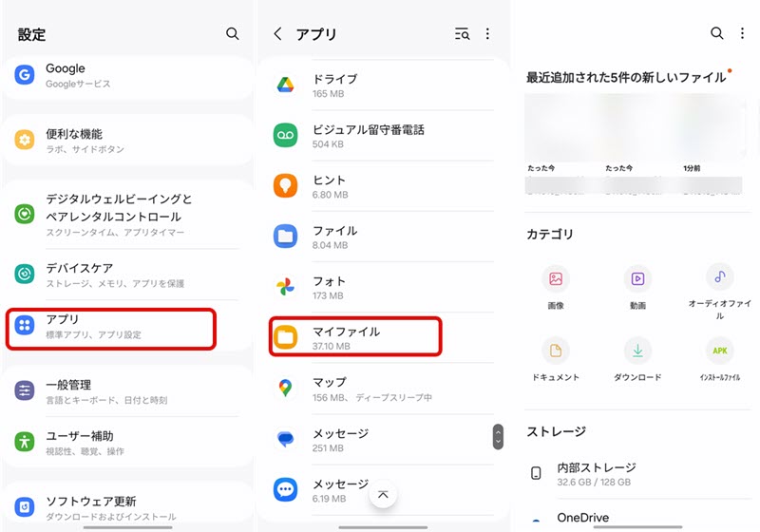
Task: Select the Google マップ app icon
Action: point(286,389)
